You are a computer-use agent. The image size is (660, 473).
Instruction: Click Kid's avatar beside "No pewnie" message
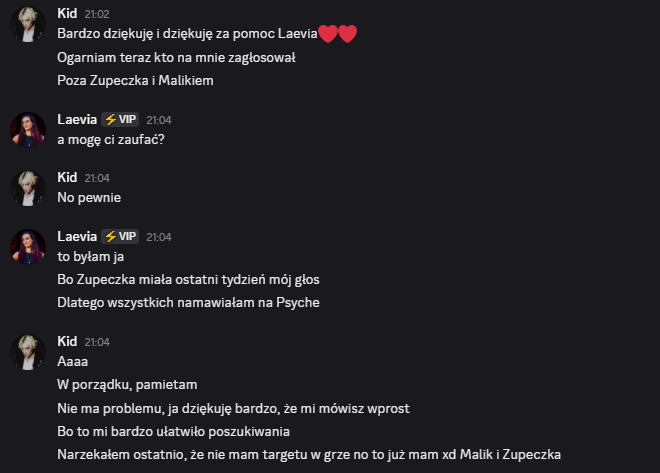(x=28, y=187)
